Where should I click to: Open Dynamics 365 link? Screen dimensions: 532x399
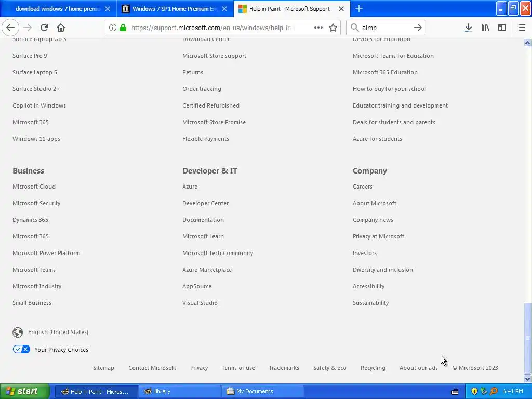pos(31,220)
